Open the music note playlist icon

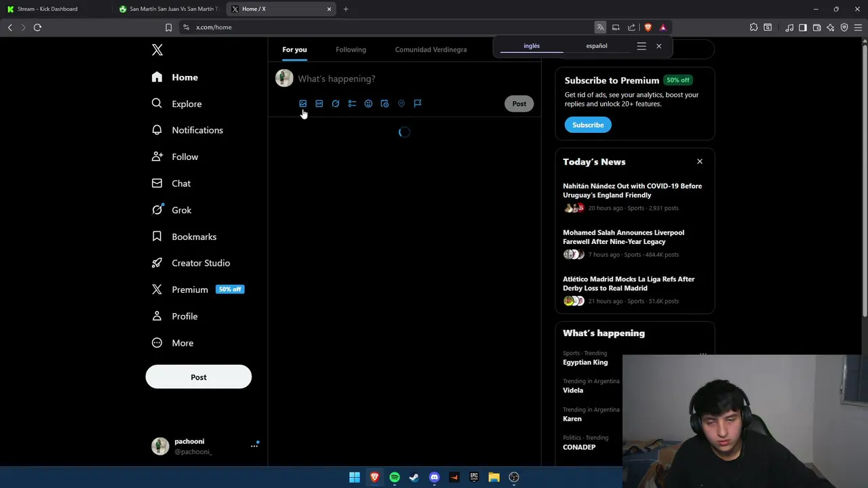click(789, 27)
